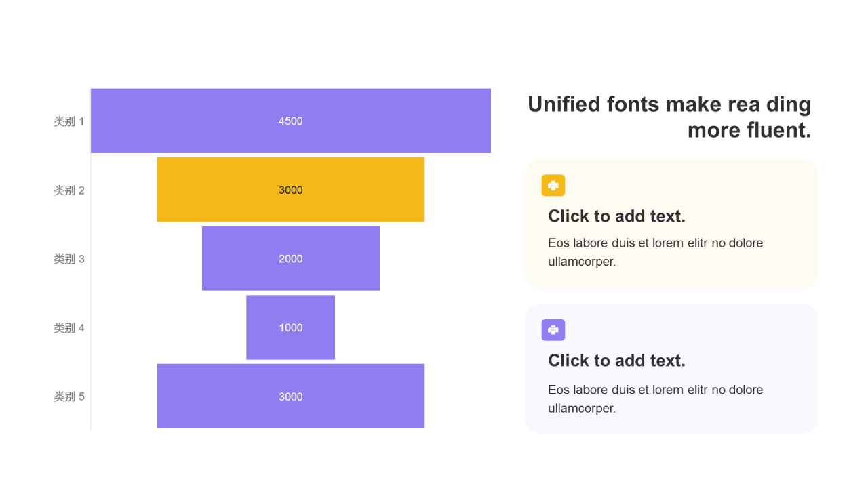Click the 类别 1 axis label
The width and height of the screenshot is (868, 488).
point(69,121)
